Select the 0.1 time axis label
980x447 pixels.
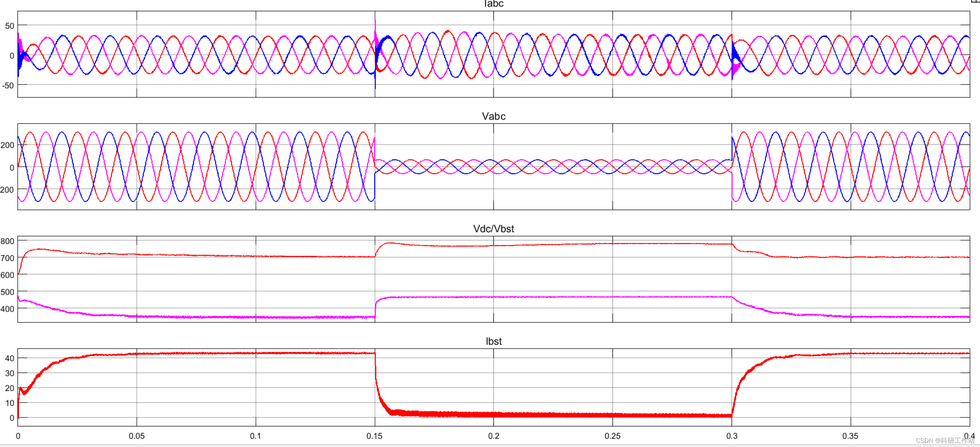(256, 436)
